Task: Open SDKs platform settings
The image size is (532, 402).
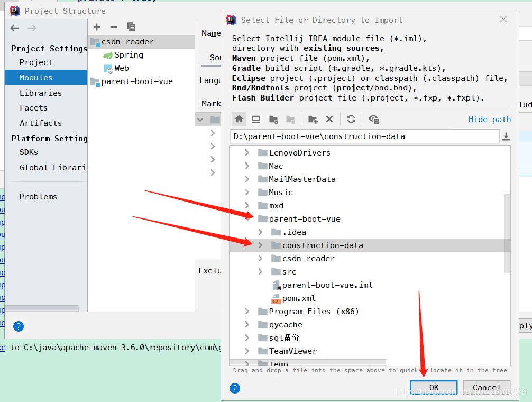Action: coord(29,152)
